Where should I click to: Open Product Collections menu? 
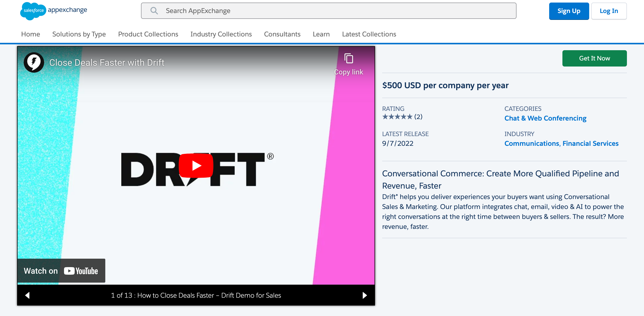click(148, 34)
